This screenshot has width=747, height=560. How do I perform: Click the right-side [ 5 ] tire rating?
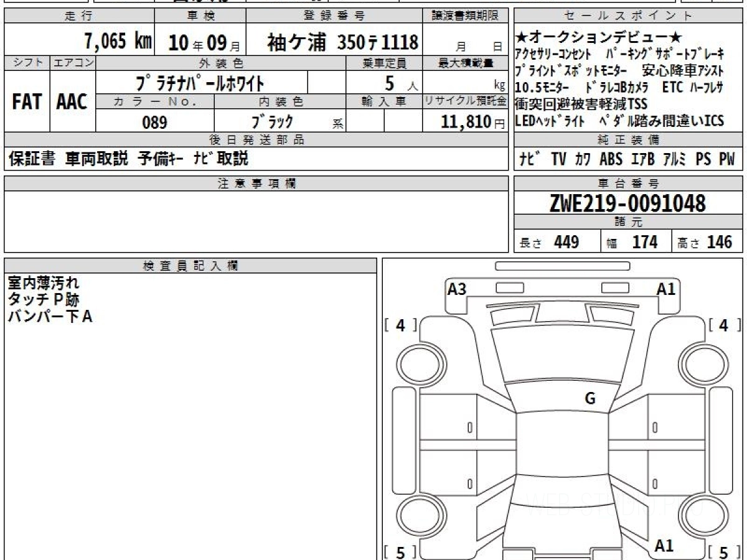coord(723,551)
